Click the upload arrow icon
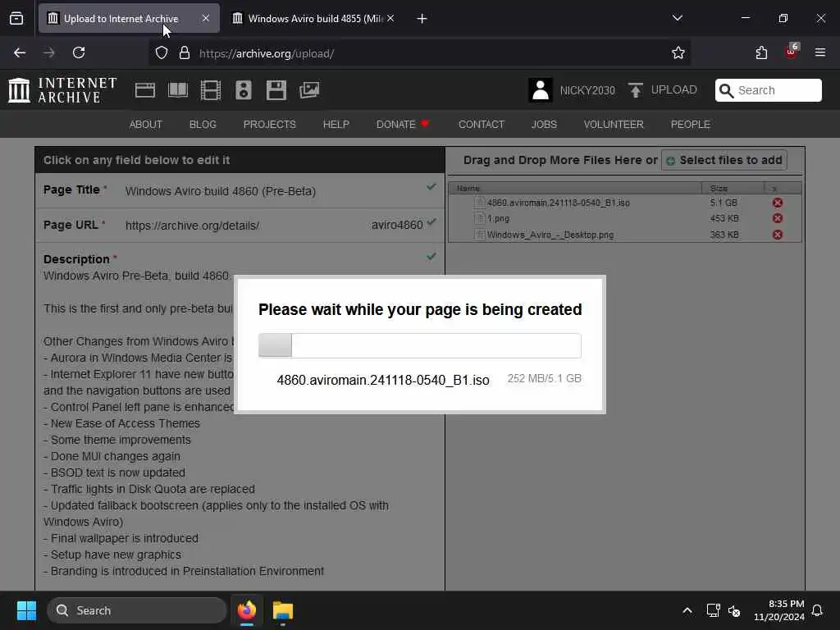This screenshot has width=840, height=630. [636, 90]
